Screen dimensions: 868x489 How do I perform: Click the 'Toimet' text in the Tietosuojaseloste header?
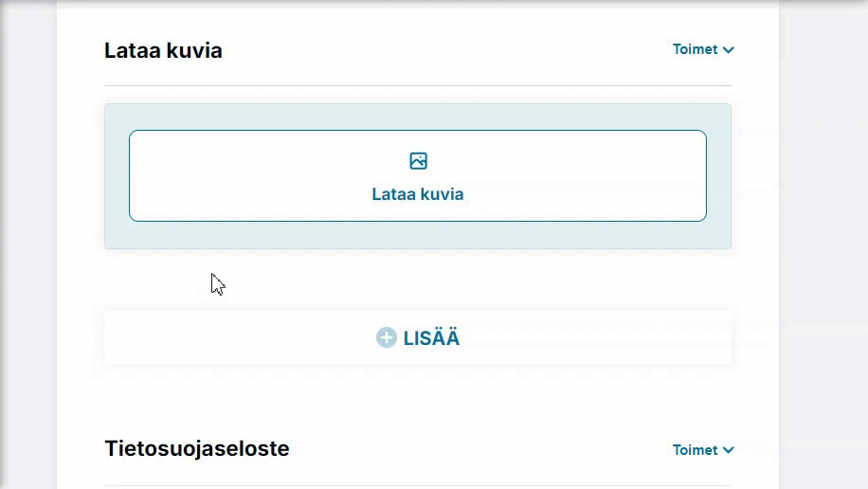695,450
